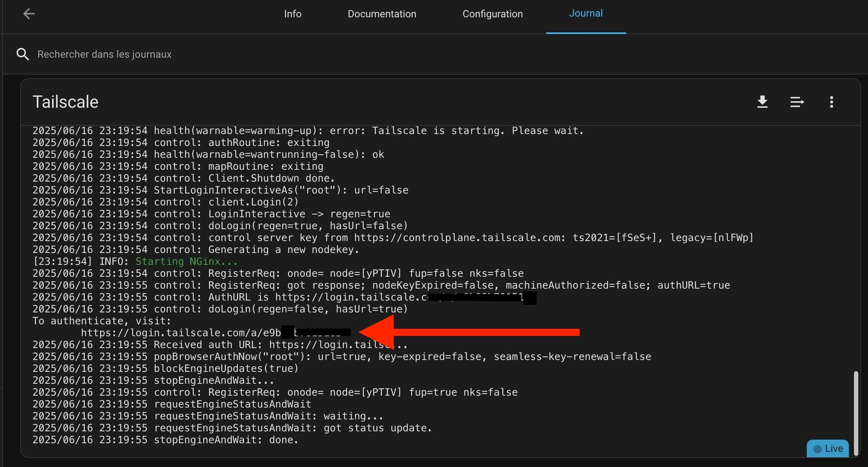Click the Tailscale heading
Viewport: 868px width, 467px height.
click(x=65, y=102)
